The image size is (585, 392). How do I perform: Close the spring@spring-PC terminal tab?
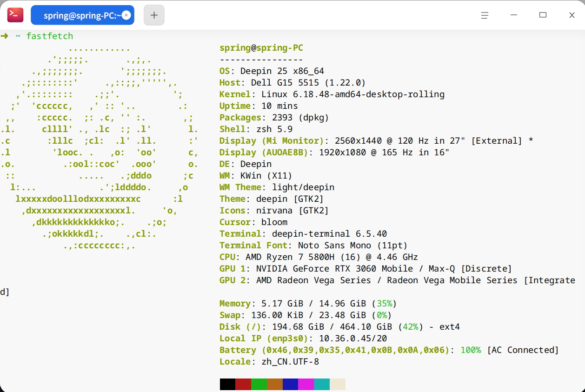tap(126, 15)
